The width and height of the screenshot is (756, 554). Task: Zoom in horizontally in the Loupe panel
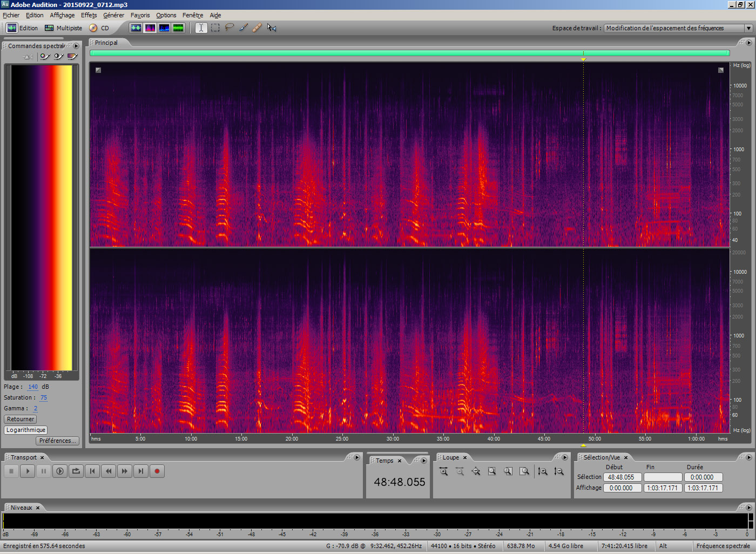[x=444, y=471]
